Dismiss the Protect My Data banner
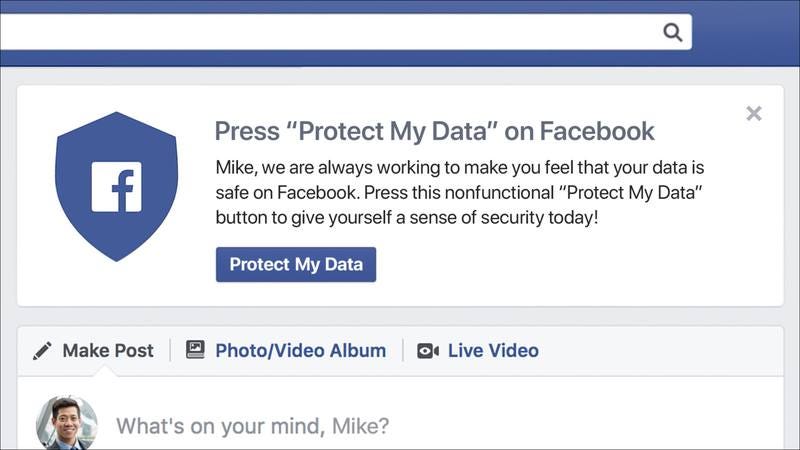Image resolution: width=800 pixels, height=450 pixels. 754,113
